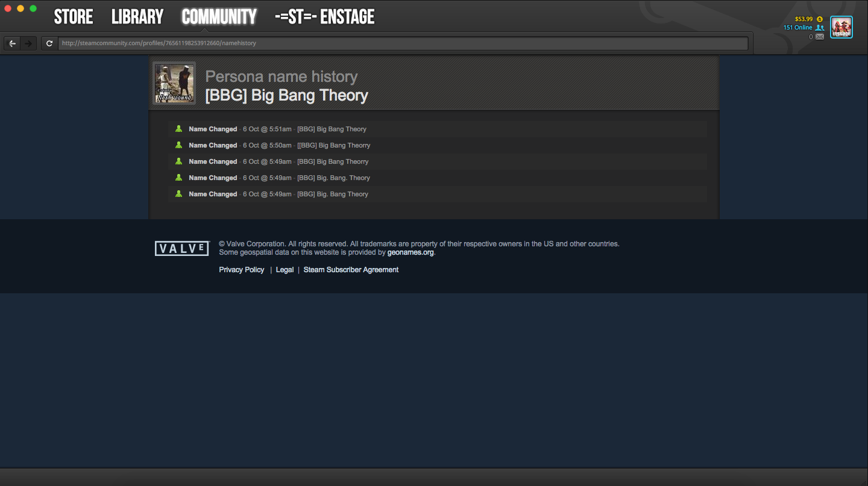
Task: Open the Steam Subscriber Agreement link
Action: [351, 270]
